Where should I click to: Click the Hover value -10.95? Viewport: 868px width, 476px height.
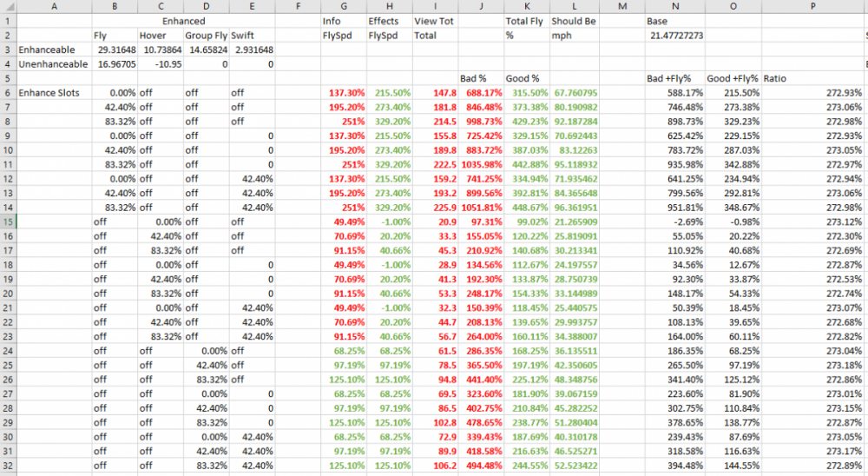click(x=161, y=63)
